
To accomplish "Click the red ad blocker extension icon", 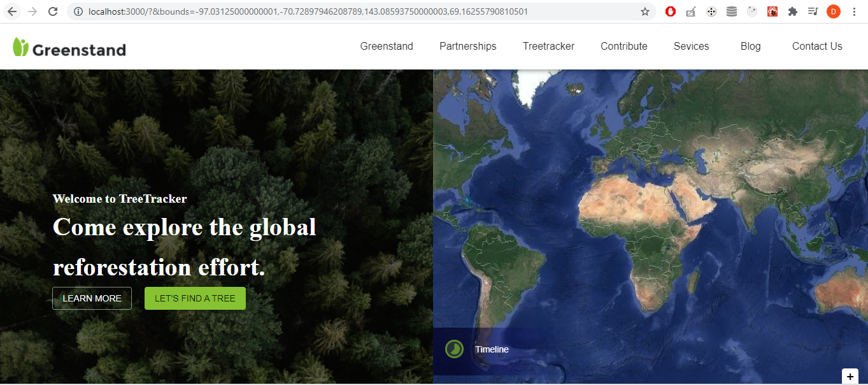I will 670,11.
